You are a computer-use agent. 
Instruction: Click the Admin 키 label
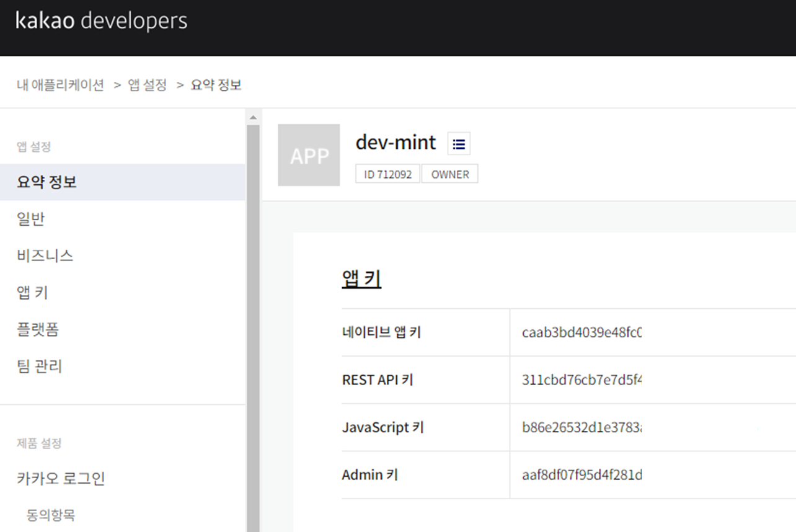pyautogui.click(x=370, y=475)
